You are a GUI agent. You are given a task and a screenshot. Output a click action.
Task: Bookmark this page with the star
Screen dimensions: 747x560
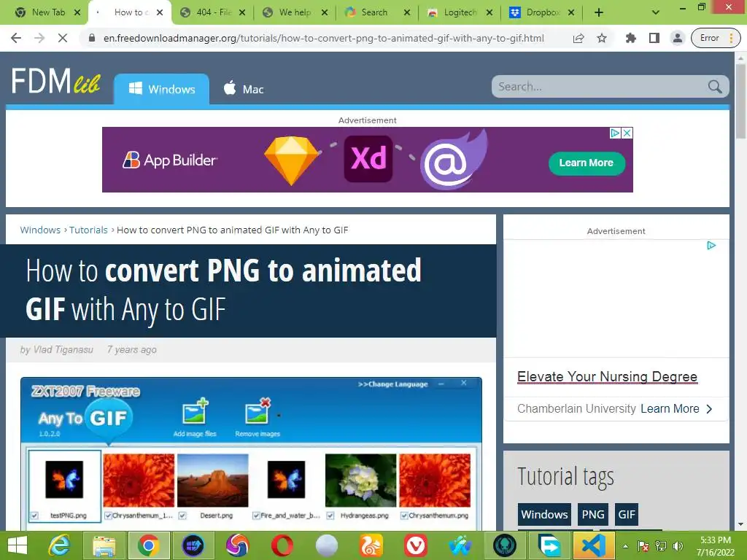(602, 38)
